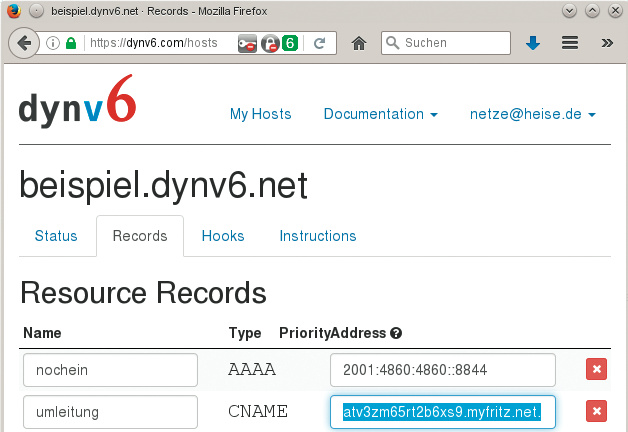Select the Records tab
This screenshot has width=628, height=432.
[140, 236]
